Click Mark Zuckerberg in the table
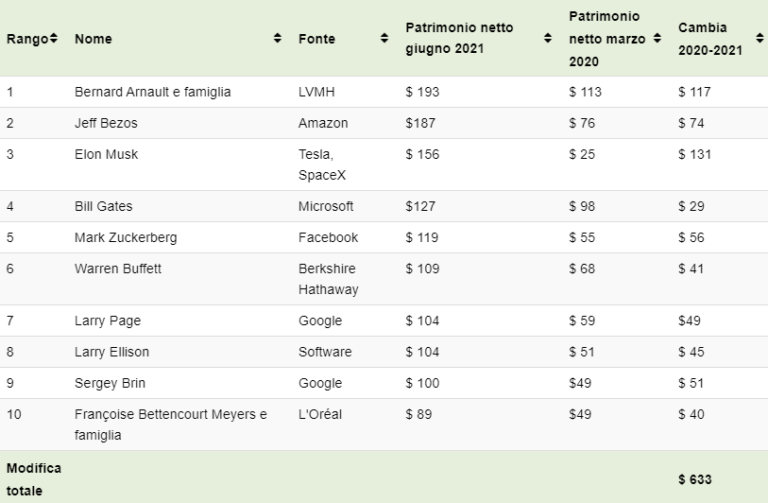This screenshot has height=503, width=768. 126,238
